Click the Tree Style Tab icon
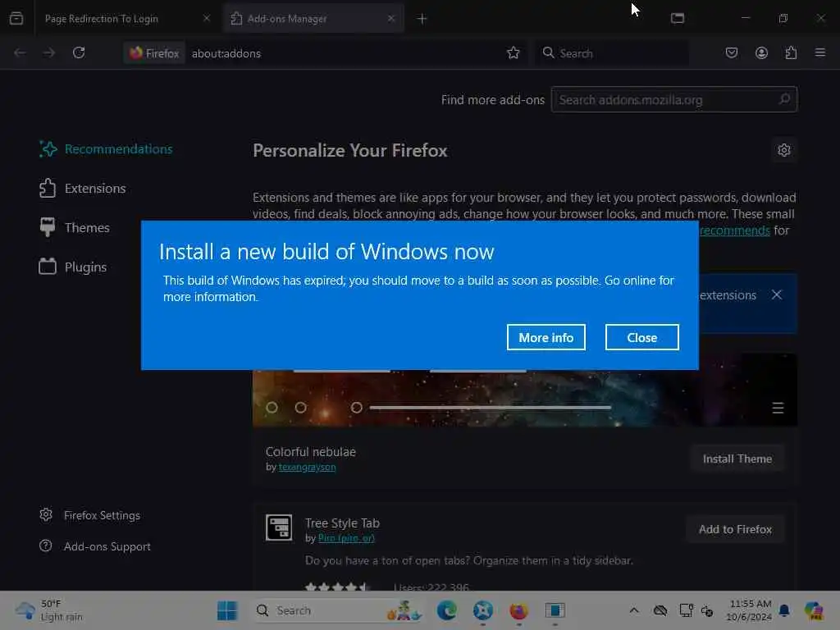The height and width of the screenshot is (630, 840). point(279,527)
